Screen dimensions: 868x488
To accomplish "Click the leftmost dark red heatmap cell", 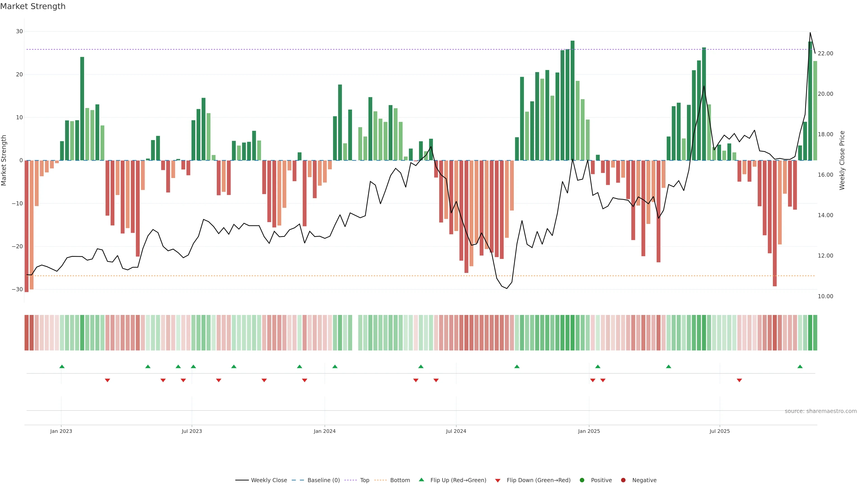I will [26, 333].
